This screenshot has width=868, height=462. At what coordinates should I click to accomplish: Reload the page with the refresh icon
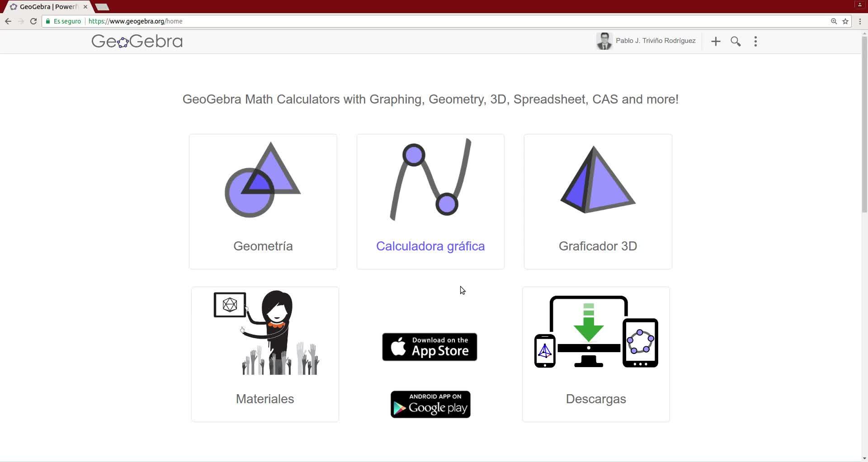pyautogui.click(x=33, y=21)
